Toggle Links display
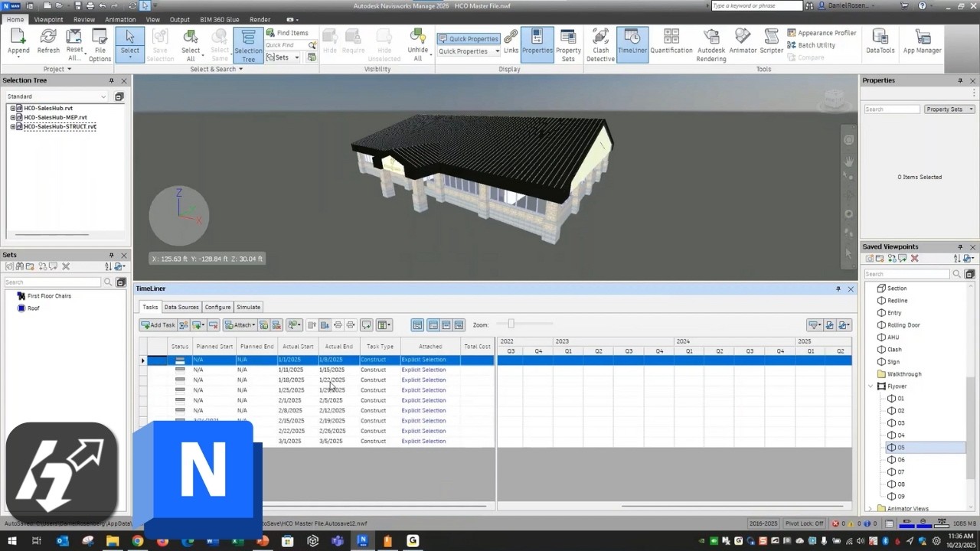980x551 pixels. coord(511,42)
